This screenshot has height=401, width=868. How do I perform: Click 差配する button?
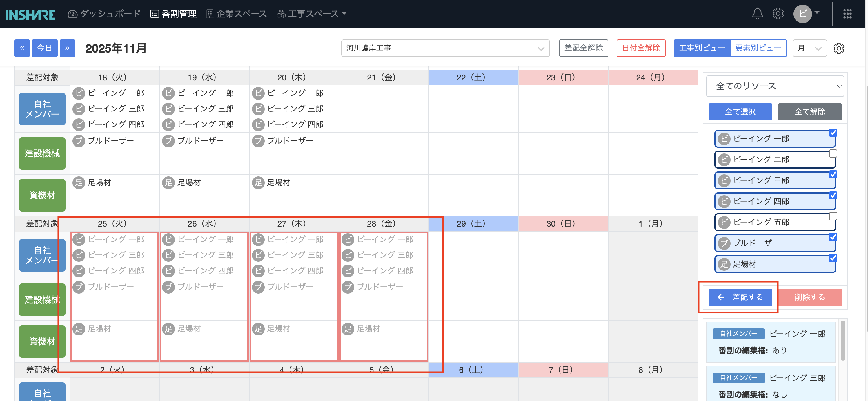740,297
